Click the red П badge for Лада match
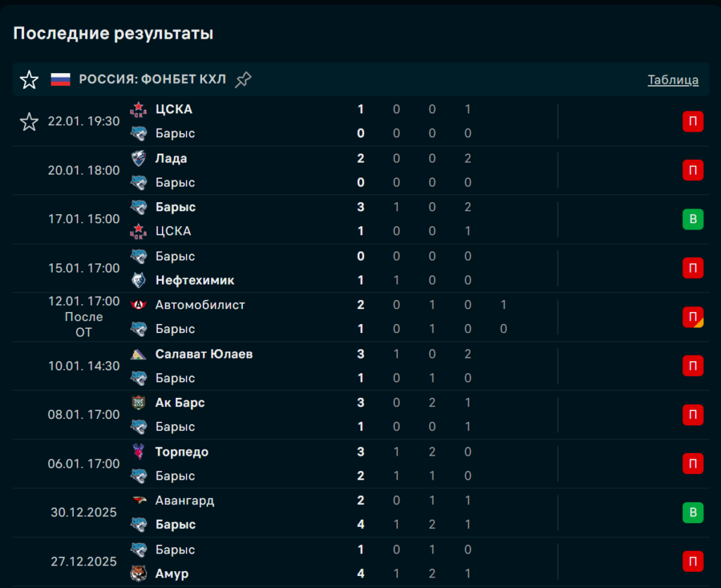 (693, 170)
